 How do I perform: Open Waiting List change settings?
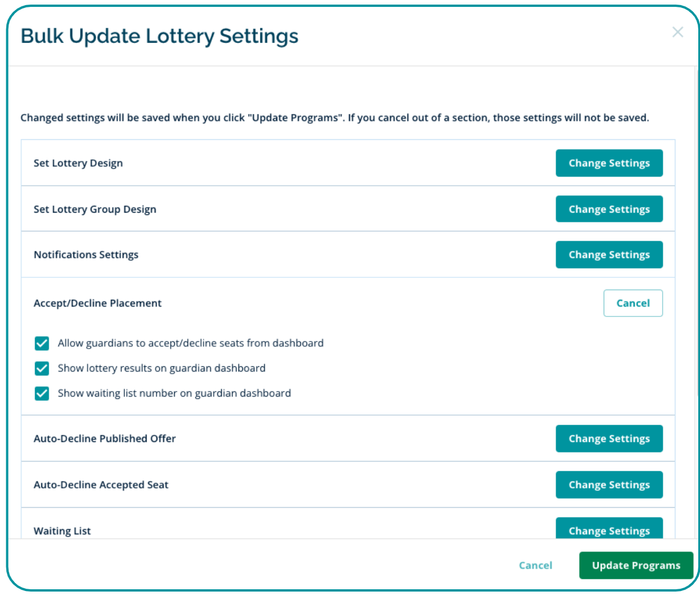(x=609, y=530)
